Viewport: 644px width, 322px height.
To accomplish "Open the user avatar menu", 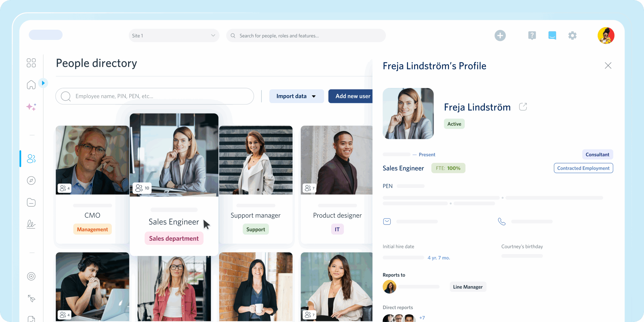I will coord(606,35).
